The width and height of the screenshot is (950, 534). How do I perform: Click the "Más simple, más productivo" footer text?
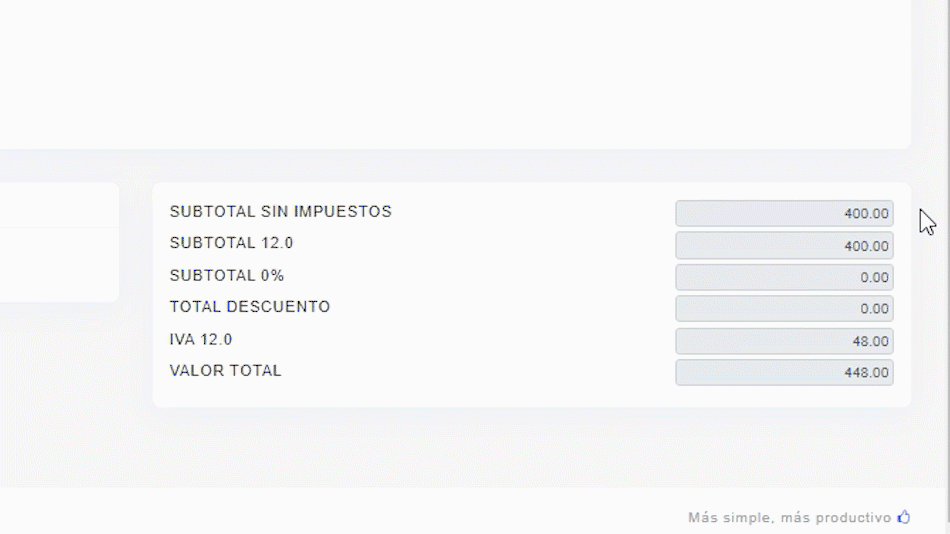pyautogui.click(x=788, y=518)
